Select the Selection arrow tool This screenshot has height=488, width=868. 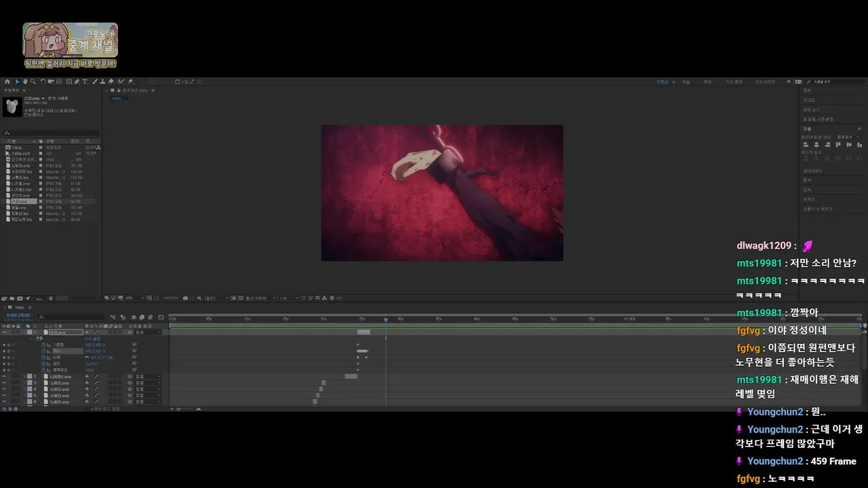point(18,81)
